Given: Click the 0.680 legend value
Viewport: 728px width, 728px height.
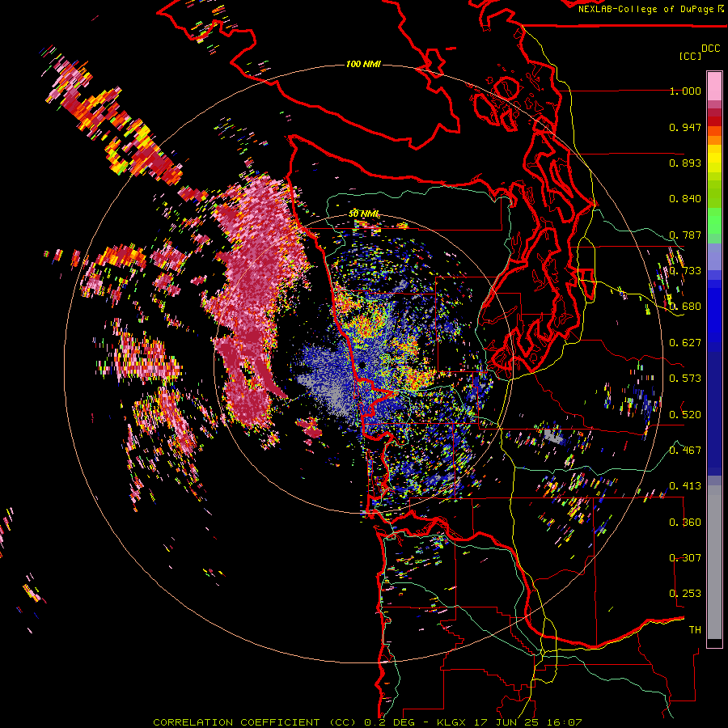Looking at the screenshot, I should click(685, 307).
